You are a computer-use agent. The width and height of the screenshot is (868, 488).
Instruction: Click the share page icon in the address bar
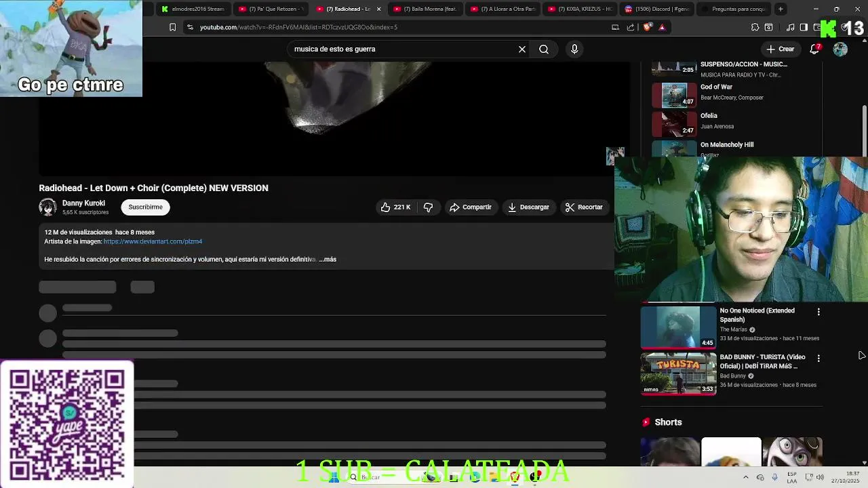tap(631, 27)
